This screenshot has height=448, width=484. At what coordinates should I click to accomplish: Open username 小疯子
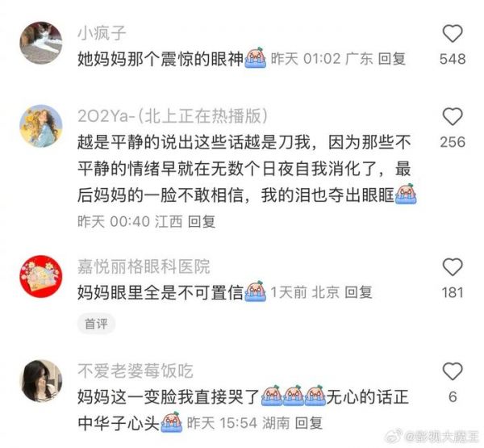[102, 33]
